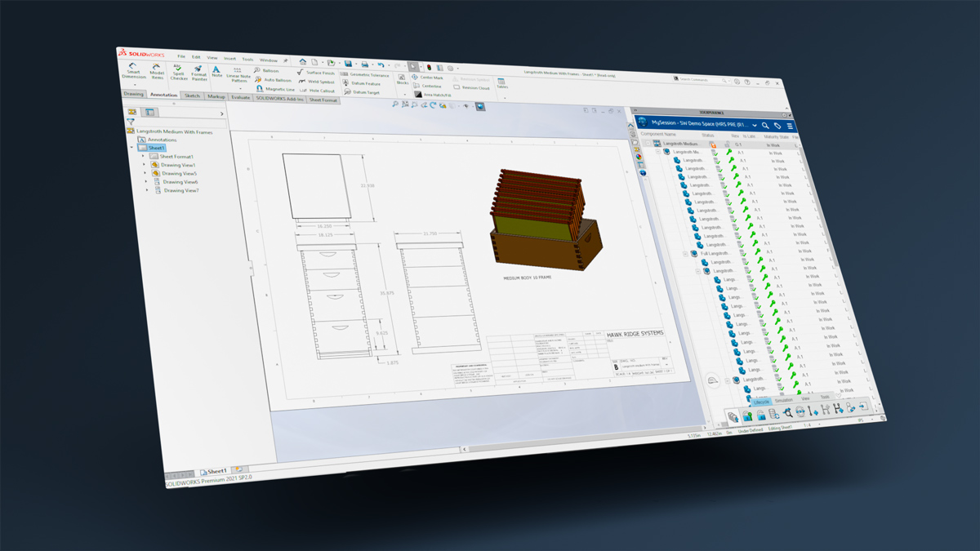Add a Hole Callout

317,91
